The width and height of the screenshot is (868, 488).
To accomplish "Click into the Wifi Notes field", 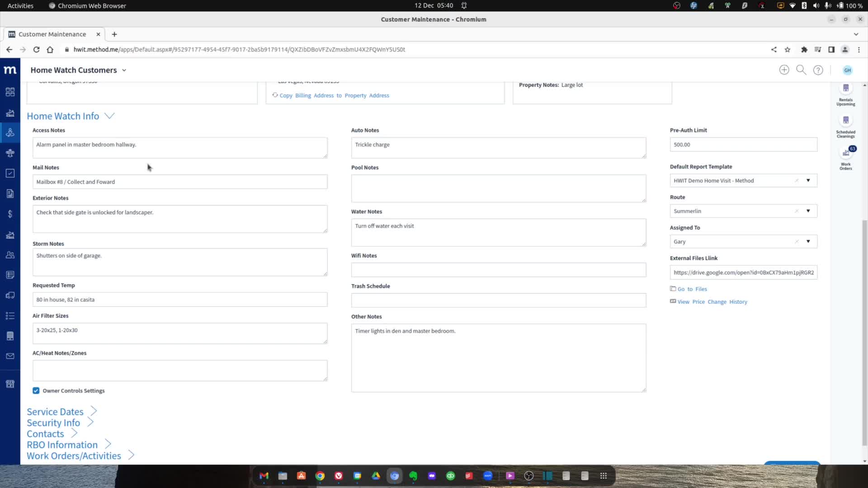I will pos(498,270).
